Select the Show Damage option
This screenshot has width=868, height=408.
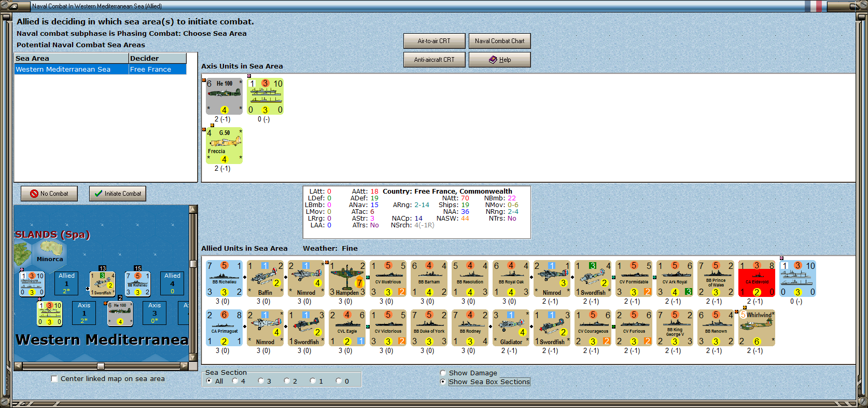443,373
